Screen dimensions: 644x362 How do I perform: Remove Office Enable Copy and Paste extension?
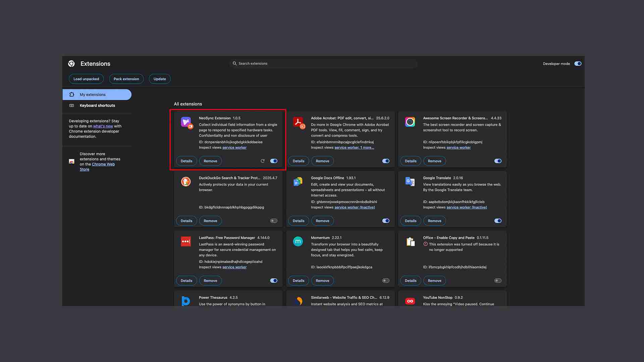(434, 281)
